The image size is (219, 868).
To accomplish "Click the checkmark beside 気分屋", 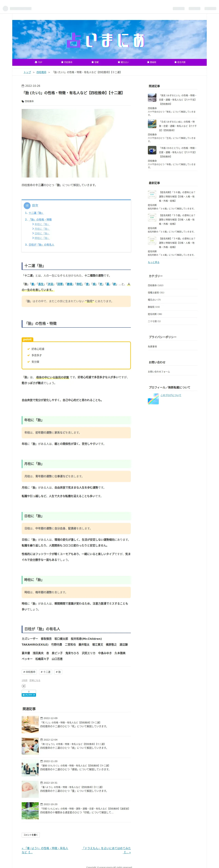I will pos(28,361).
